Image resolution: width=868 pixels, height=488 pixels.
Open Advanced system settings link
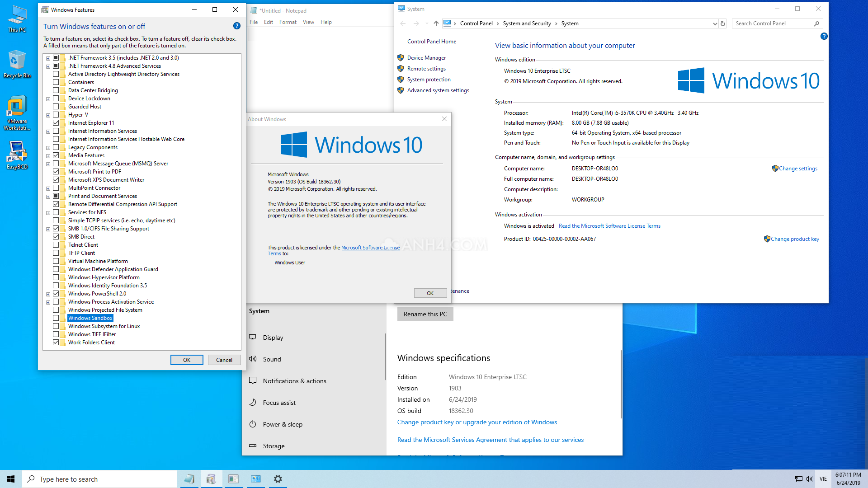(438, 90)
